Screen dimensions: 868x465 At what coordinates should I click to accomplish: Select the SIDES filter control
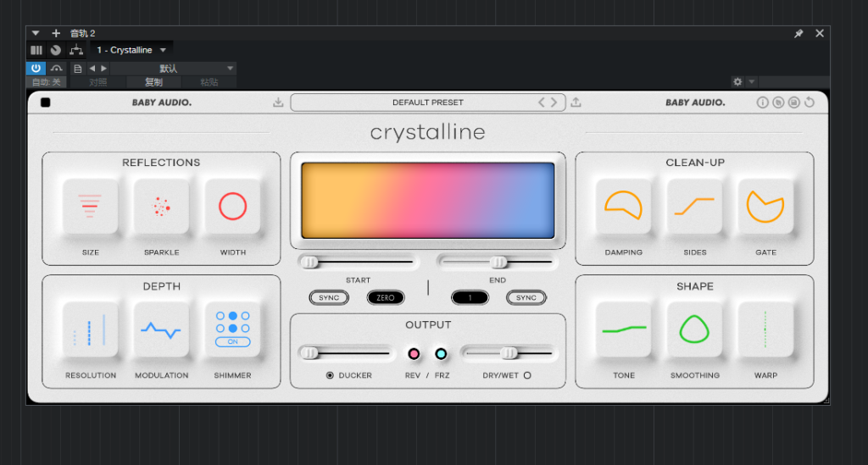695,206
